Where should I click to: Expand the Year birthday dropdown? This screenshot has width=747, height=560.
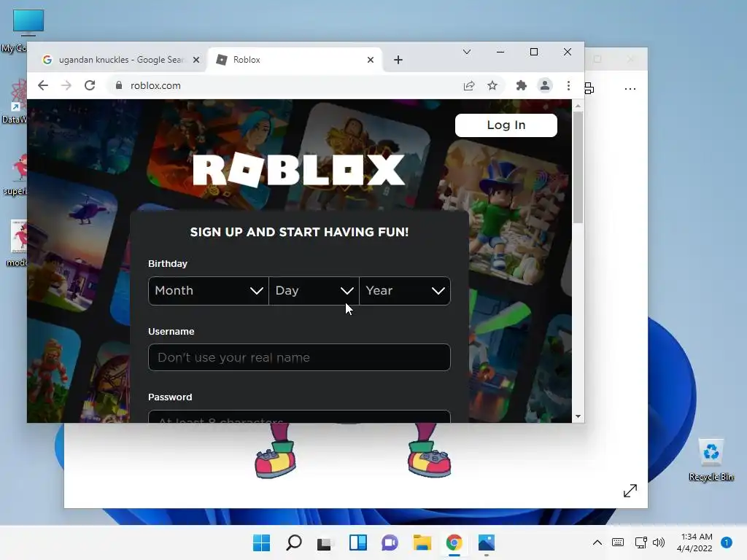405,290
